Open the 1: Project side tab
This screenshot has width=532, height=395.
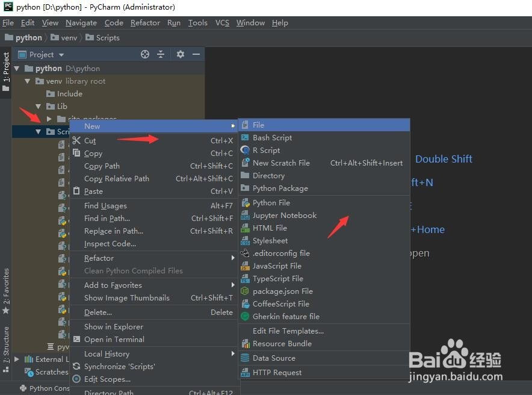pyautogui.click(x=6, y=72)
